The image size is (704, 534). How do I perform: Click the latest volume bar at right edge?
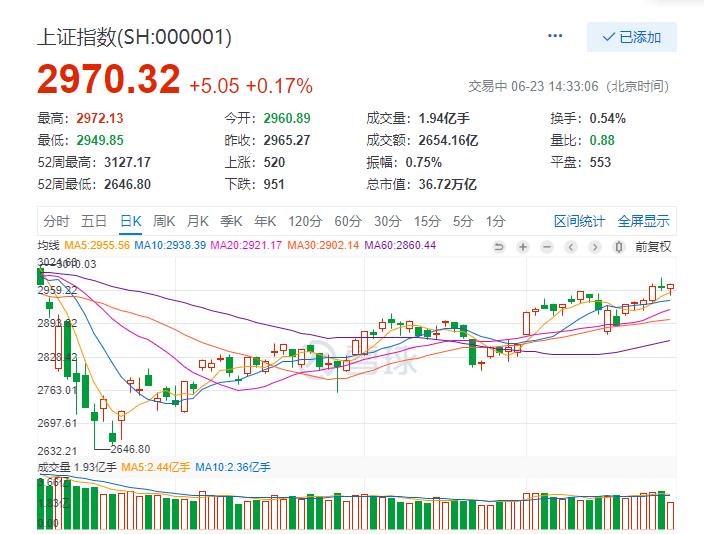[670, 516]
